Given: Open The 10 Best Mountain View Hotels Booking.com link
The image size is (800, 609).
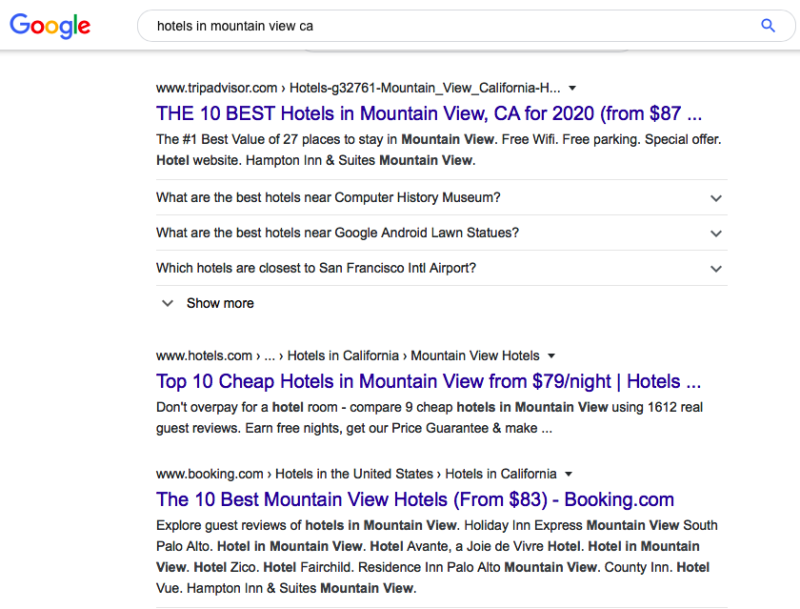Looking at the screenshot, I should tap(415, 499).
